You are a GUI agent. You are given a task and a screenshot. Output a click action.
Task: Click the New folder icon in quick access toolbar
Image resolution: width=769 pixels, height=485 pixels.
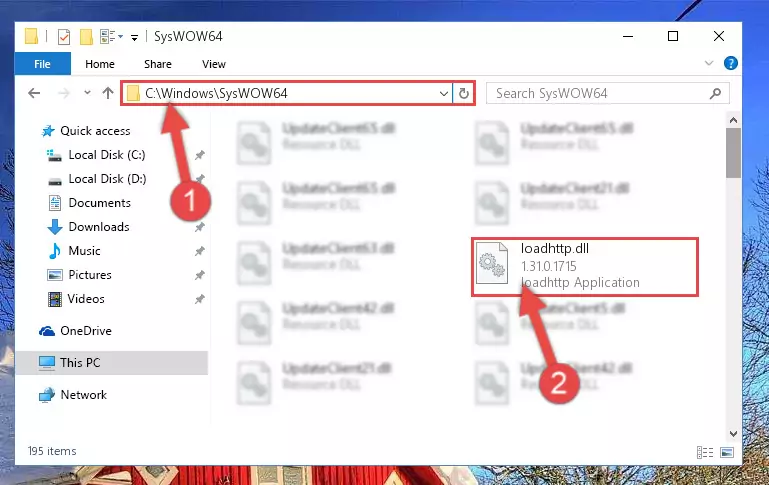coord(86,36)
